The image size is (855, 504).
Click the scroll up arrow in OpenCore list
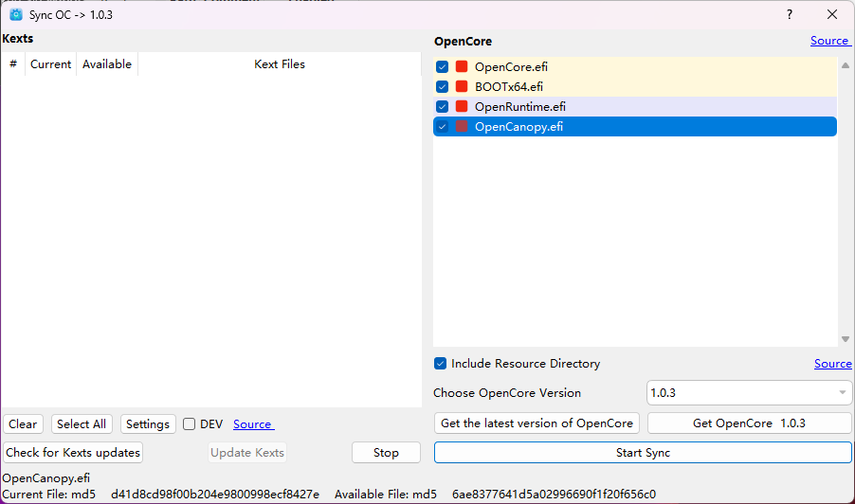pos(846,65)
